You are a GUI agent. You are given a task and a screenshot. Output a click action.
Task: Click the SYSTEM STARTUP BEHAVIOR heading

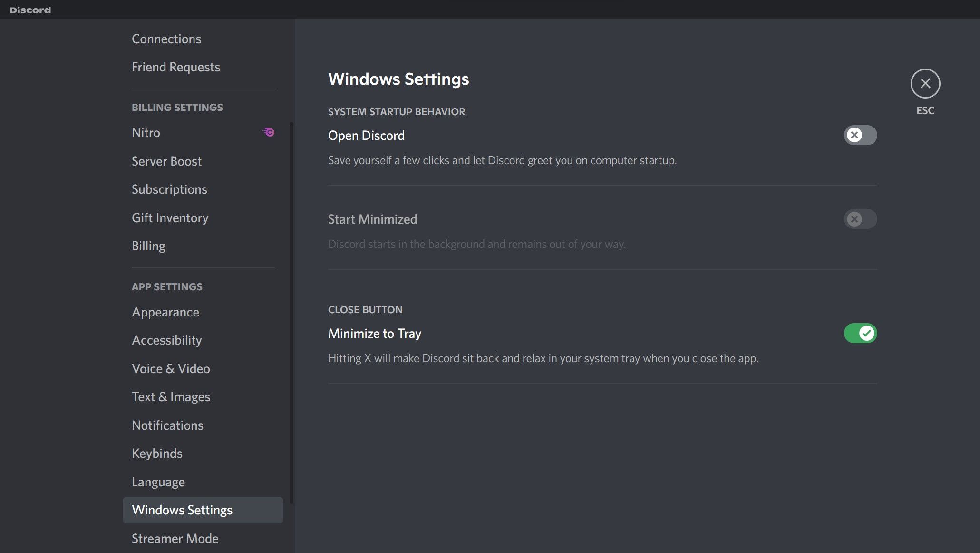tap(397, 112)
